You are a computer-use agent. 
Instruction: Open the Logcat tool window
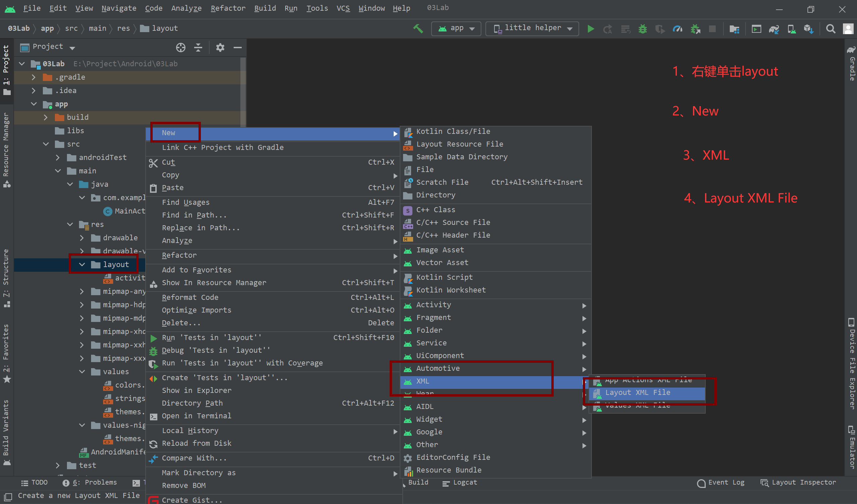point(460,483)
